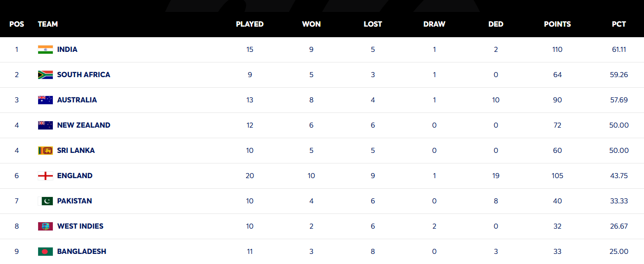The width and height of the screenshot is (644, 264).
Task: Select the NEW ZEALAND team name
Action: (x=84, y=125)
